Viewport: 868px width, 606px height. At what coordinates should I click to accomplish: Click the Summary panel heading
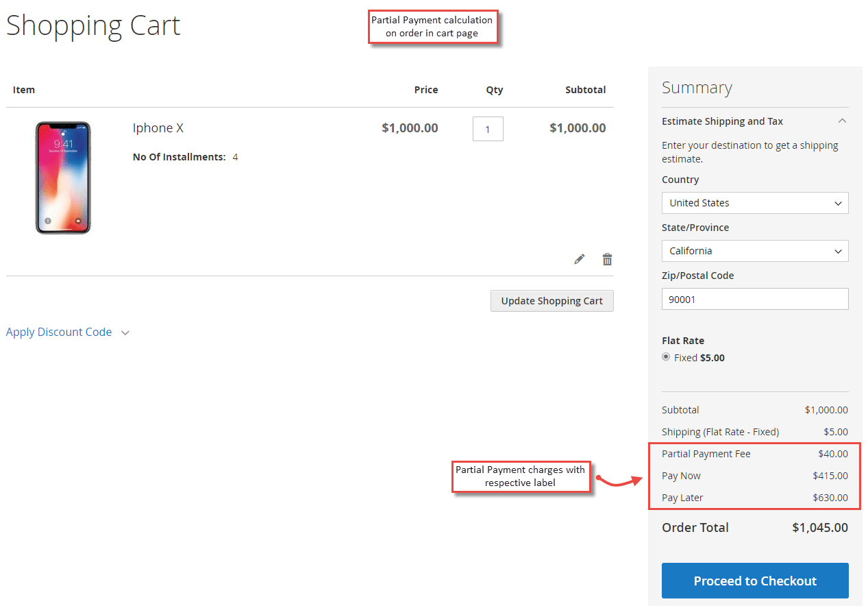click(x=697, y=88)
